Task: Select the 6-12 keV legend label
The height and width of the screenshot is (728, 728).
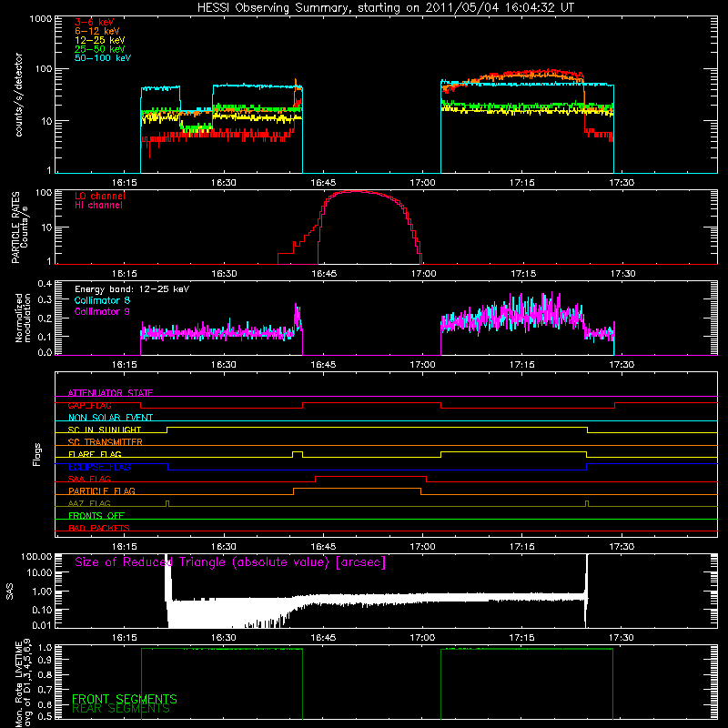Action: (97, 31)
